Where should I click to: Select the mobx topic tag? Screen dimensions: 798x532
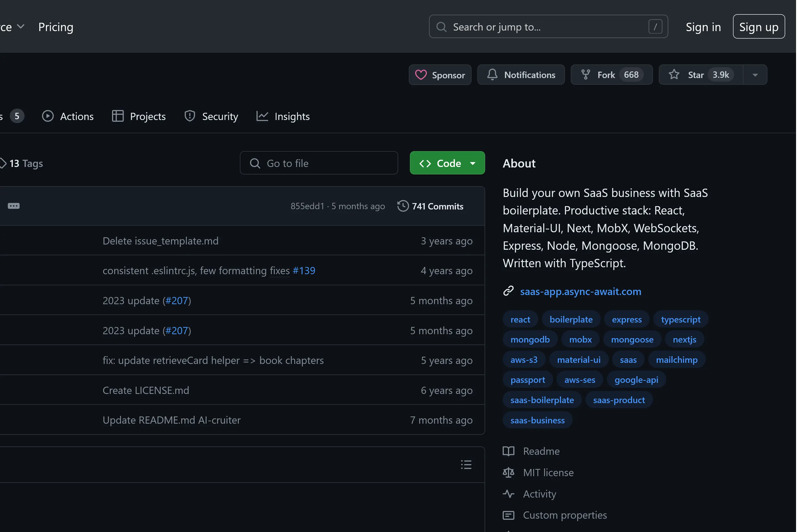pyautogui.click(x=580, y=339)
